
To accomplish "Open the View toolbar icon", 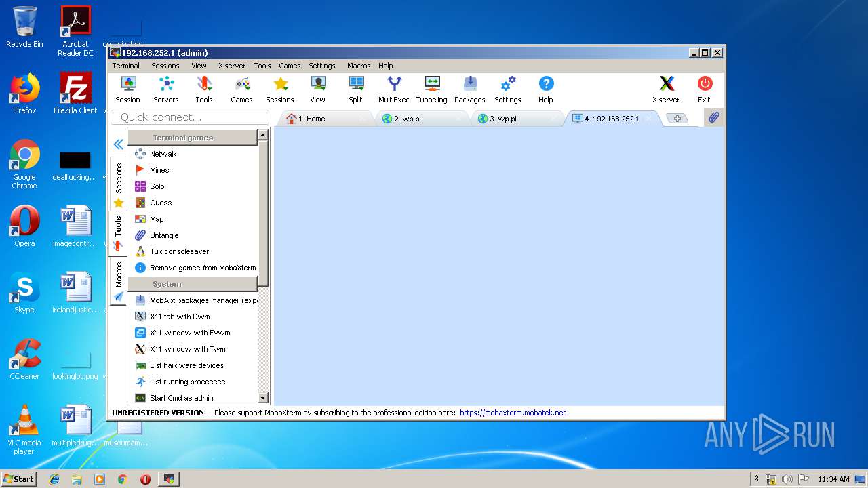I will tap(318, 89).
